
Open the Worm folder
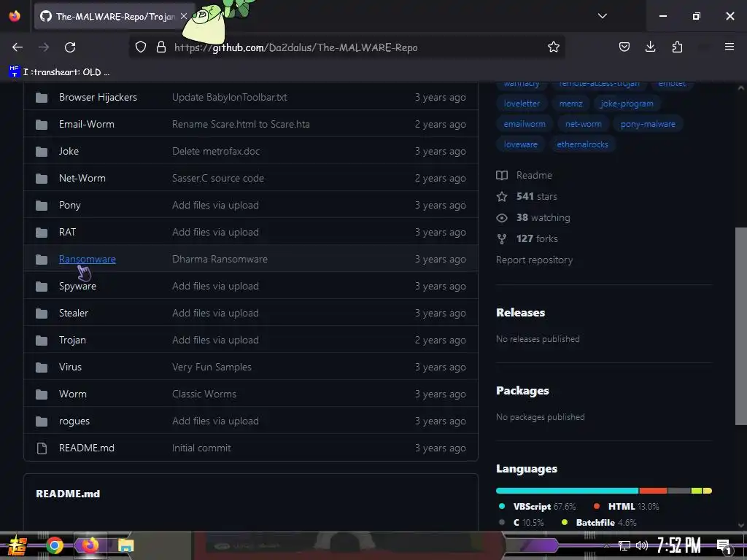click(x=72, y=394)
